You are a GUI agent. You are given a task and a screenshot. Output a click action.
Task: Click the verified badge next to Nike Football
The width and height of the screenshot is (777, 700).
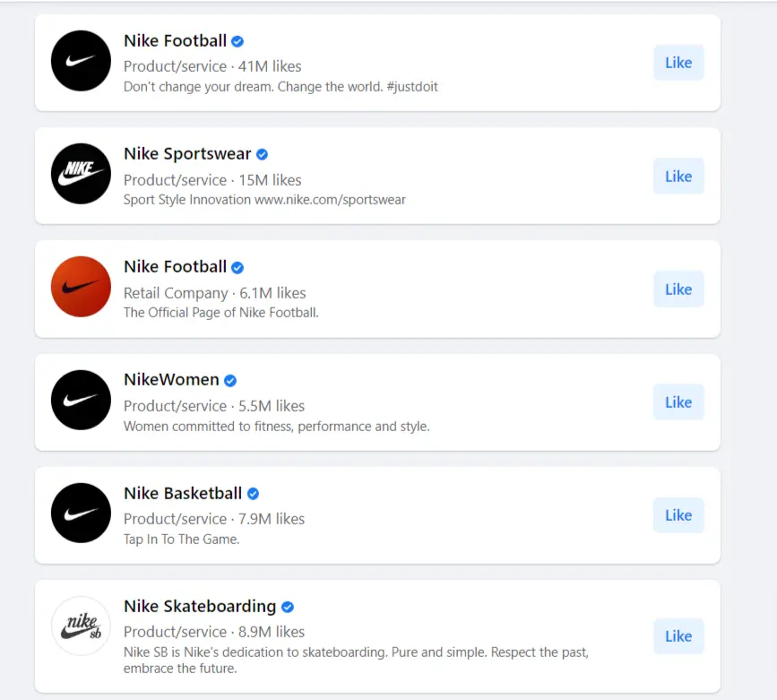tap(236, 40)
